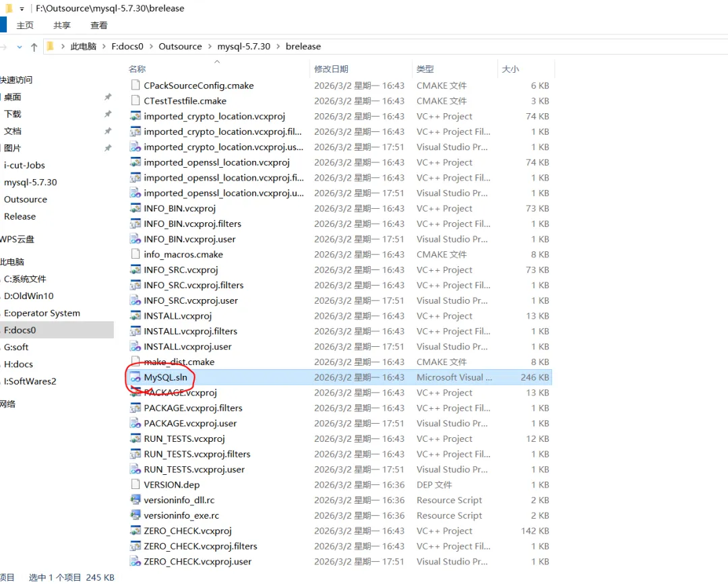Select drive H:docs in navigation pane
728x584 pixels.
click(x=19, y=364)
